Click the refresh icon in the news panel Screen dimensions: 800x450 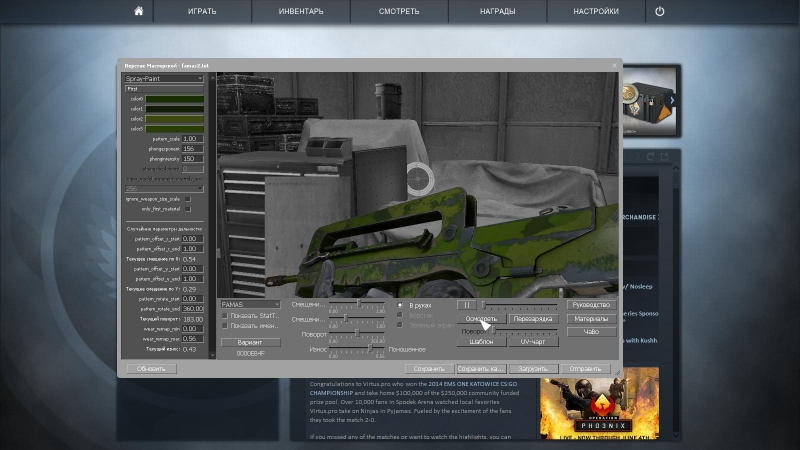650,157
